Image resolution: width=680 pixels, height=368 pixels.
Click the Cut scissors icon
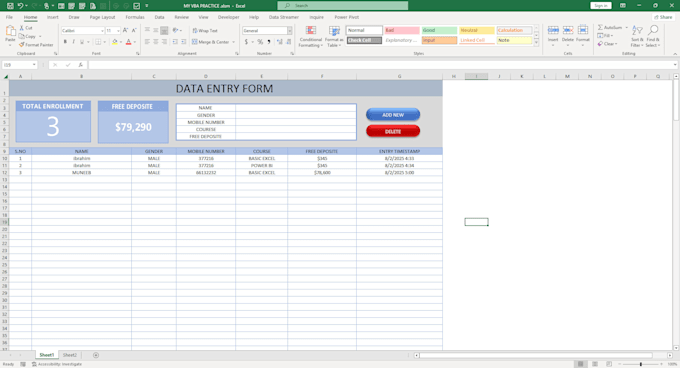click(x=22, y=28)
